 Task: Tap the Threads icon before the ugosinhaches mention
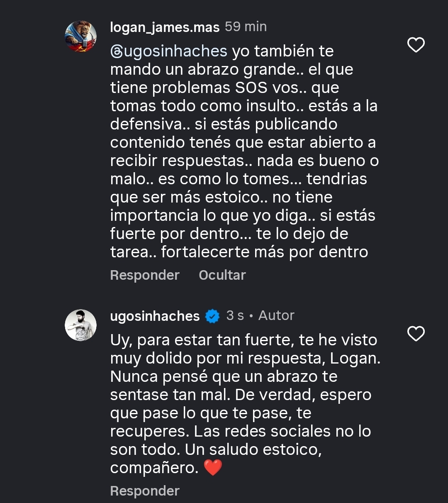click(x=116, y=51)
